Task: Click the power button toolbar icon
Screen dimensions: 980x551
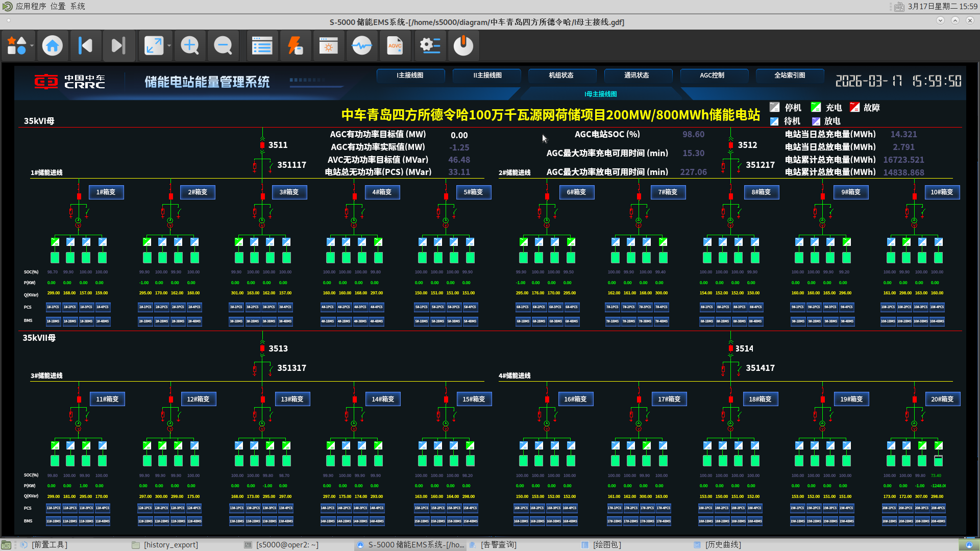Action: pyautogui.click(x=463, y=46)
